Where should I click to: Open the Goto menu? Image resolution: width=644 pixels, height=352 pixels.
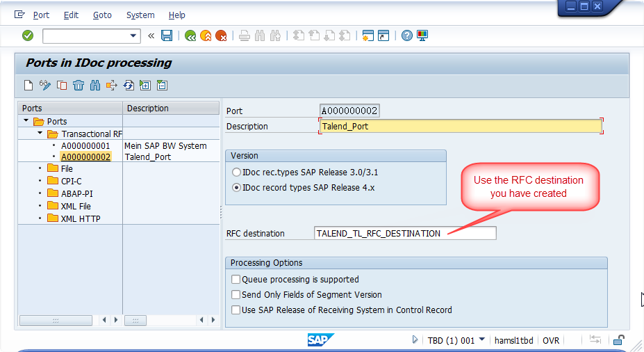pyautogui.click(x=102, y=15)
